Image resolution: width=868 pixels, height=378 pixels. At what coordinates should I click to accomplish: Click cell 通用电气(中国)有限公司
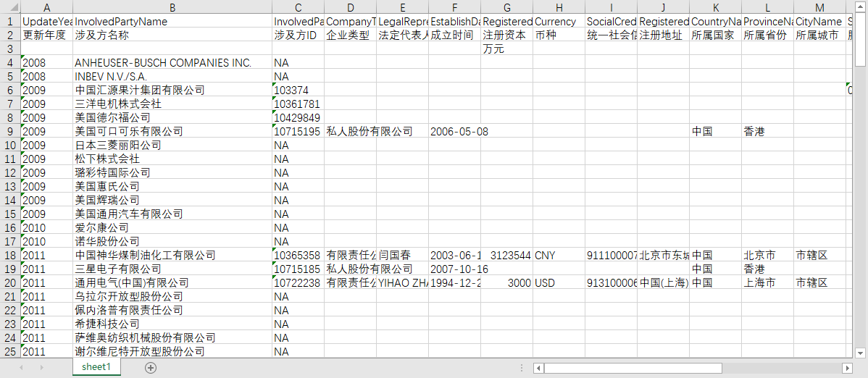click(x=172, y=283)
